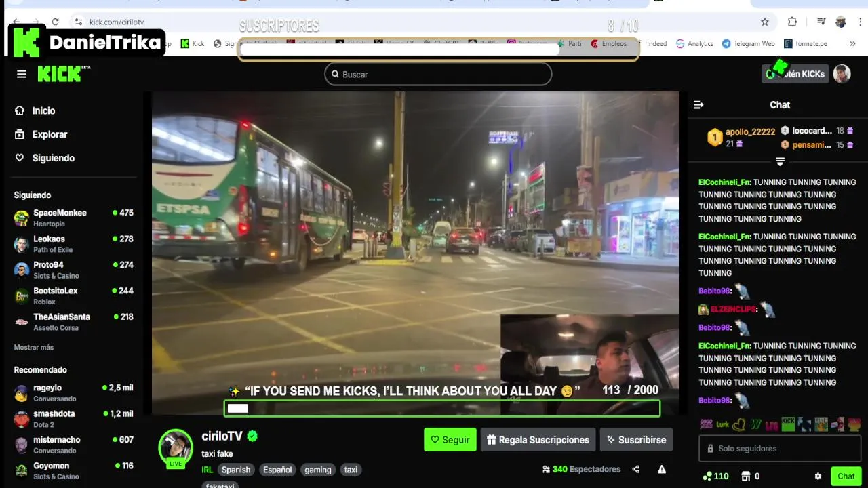This screenshot has height=488, width=868.
Task: Open BootsitoLex's channel
Action: (x=73, y=296)
